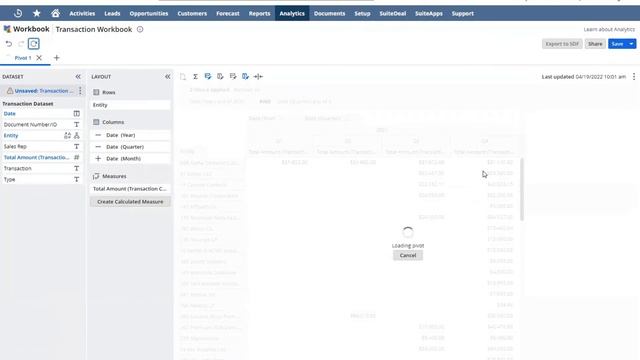Open the Support menu

point(462,13)
